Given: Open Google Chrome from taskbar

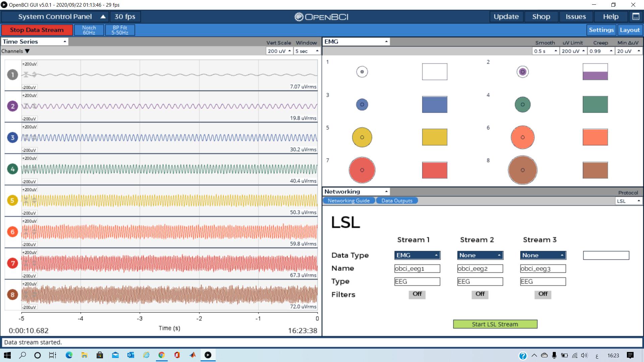Looking at the screenshot, I should click(161, 355).
